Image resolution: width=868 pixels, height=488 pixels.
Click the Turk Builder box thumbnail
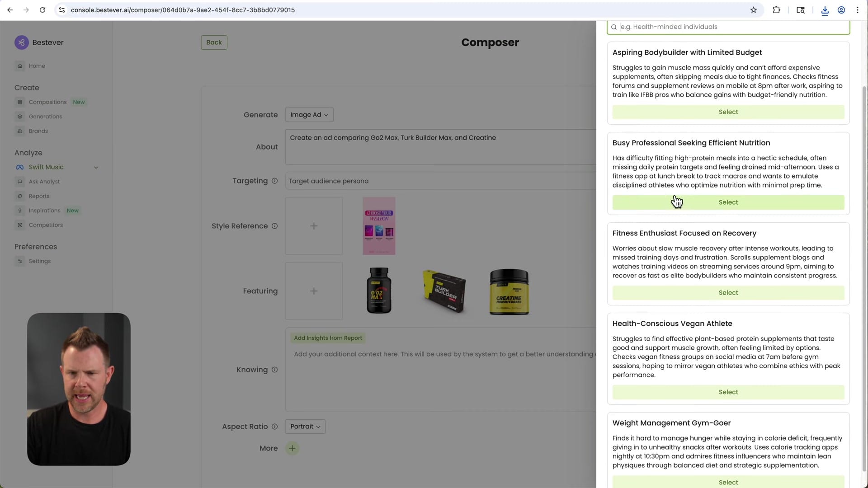pyautogui.click(x=444, y=291)
